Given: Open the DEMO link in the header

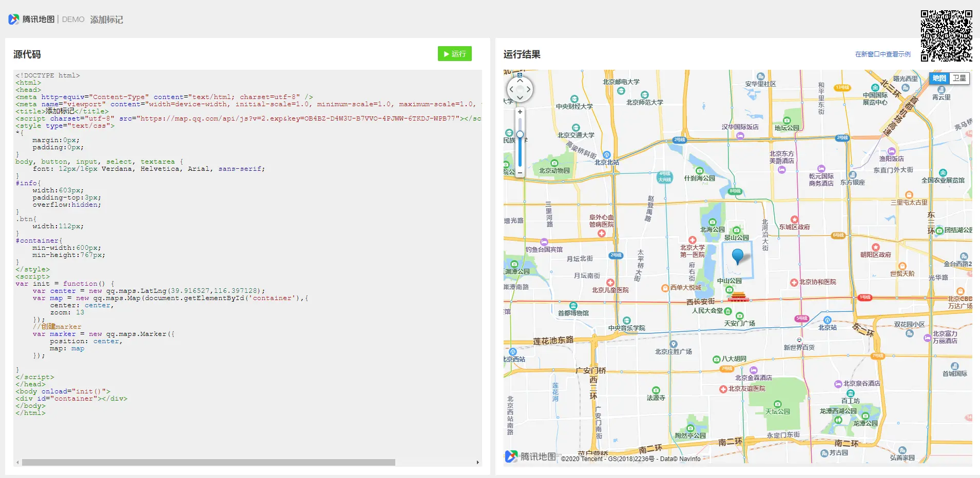Looking at the screenshot, I should point(73,19).
